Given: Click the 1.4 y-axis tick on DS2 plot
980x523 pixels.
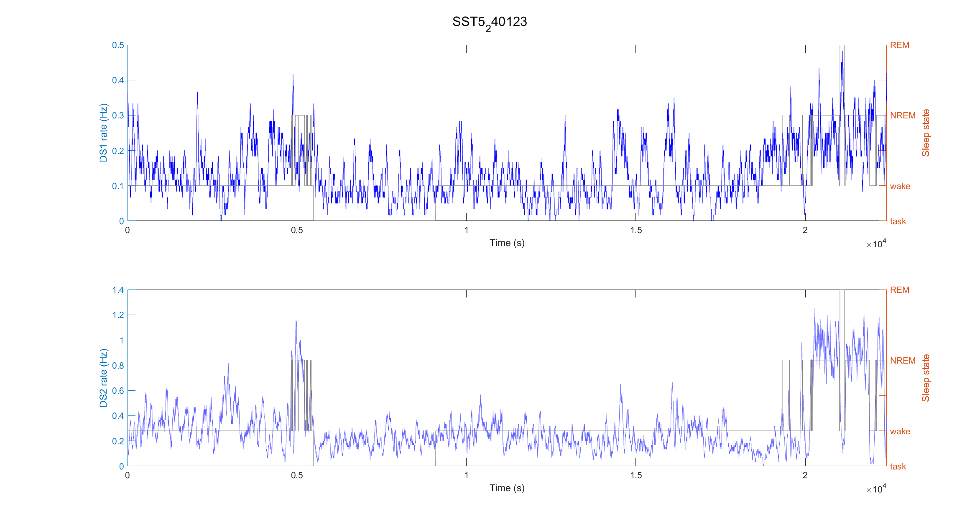Looking at the screenshot, I should [x=118, y=290].
